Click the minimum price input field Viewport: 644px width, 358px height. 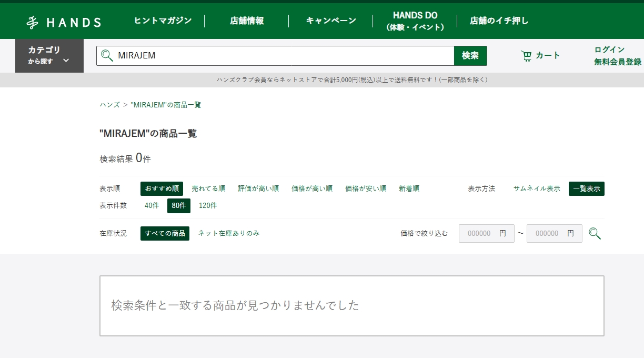(487, 233)
